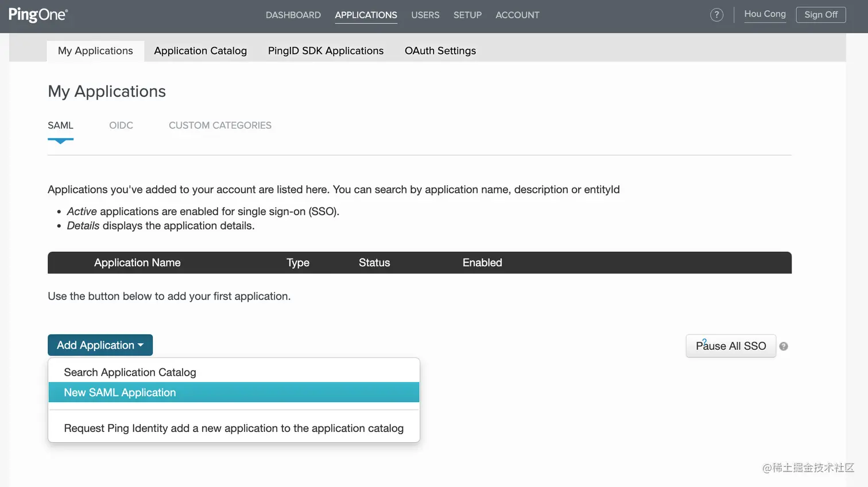Select the SAML sub-tab

pyautogui.click(x=60, y=125)
